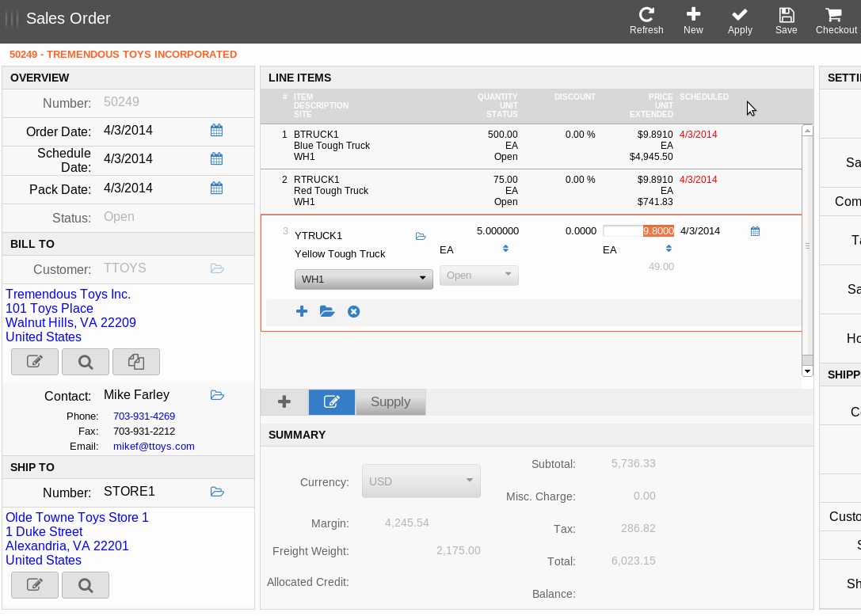The height and width of the screenshot is (616, 861).
Task: Open item search folder for YTRUCK1
Action: [x=421, y=236]
